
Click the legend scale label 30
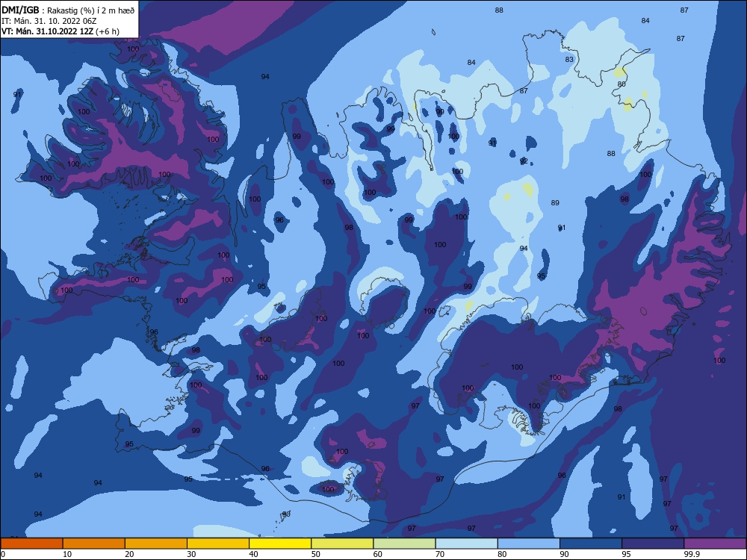191,554
